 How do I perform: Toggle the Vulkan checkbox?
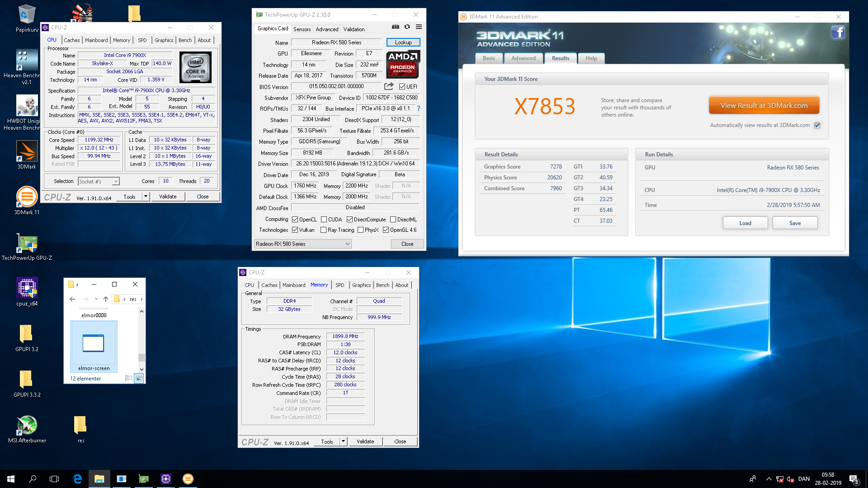[295, 230]
